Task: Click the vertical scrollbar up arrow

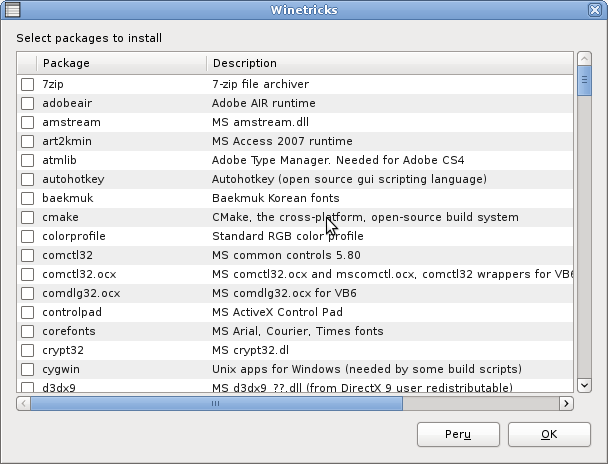Action: (x=584, y=59)
